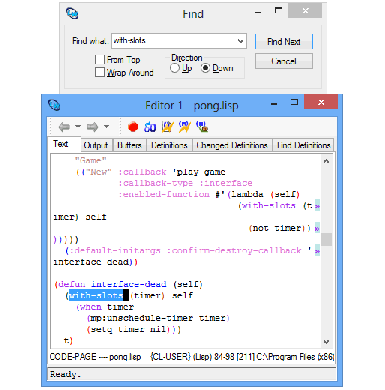Viewport: 385px width, 390px height.
Task: Expand the back history dropdown arrow
Action: click(x=78, y=127)
